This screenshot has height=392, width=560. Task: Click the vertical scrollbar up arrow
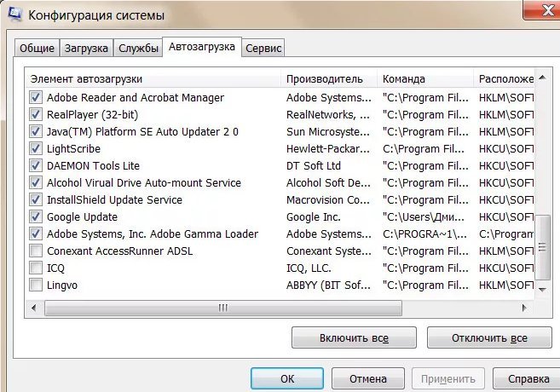(542, 78)
